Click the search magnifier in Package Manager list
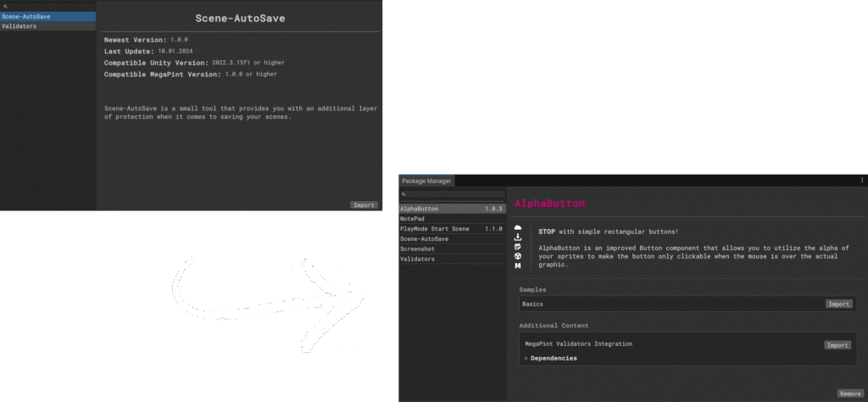The height and width of the screenshot is (402, 868). (x=405, y=194)
